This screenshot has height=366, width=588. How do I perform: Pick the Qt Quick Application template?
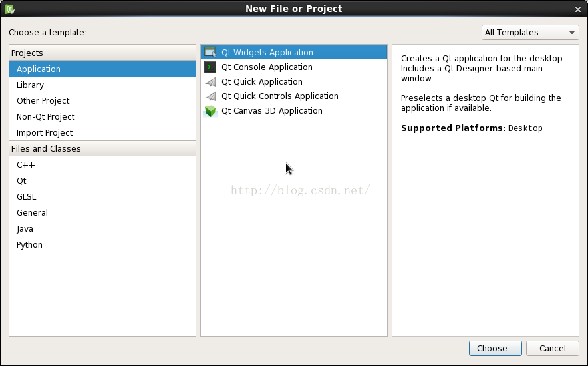tap(294, 81)
